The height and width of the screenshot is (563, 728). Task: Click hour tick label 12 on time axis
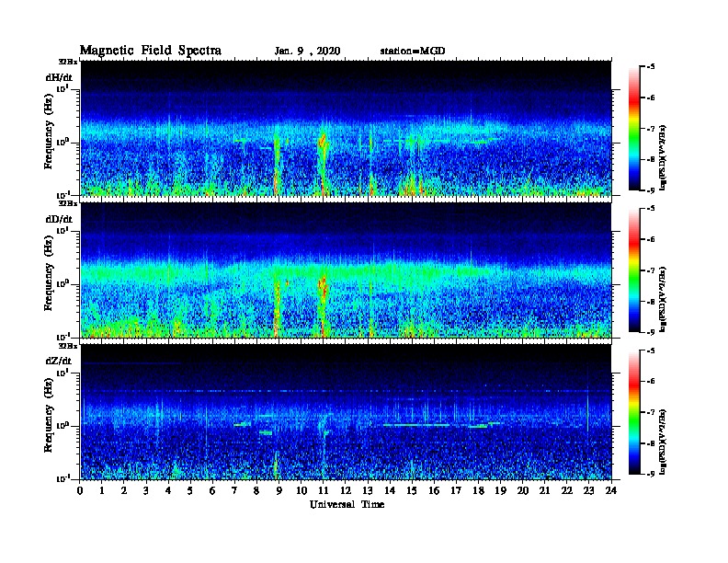[x=346, y=490]
